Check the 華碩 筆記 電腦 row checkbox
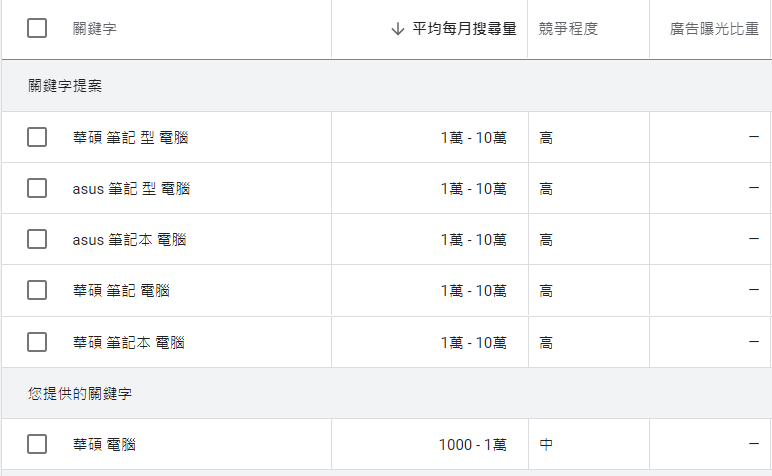The height and width of the screenshot is (476, 772). 37,290
